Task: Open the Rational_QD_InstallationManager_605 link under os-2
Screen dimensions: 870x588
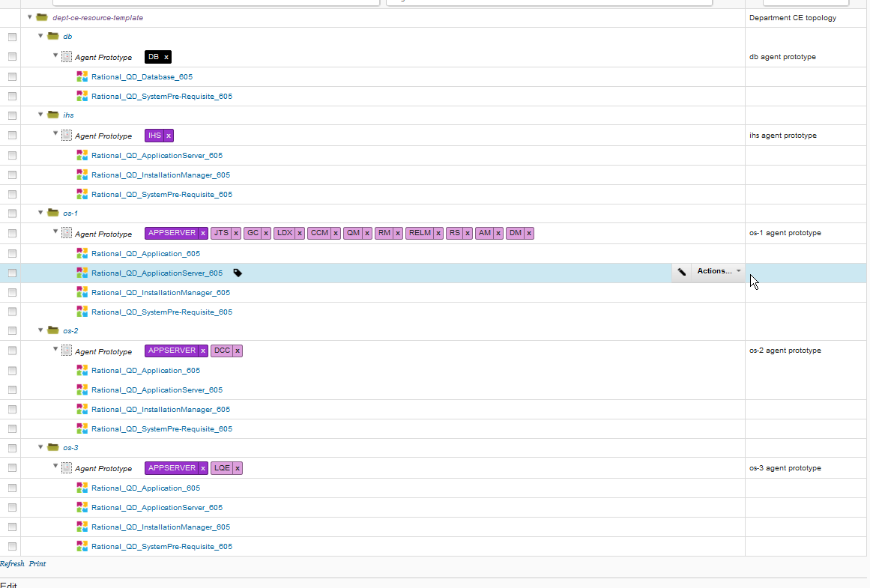Action: point(160,410)
